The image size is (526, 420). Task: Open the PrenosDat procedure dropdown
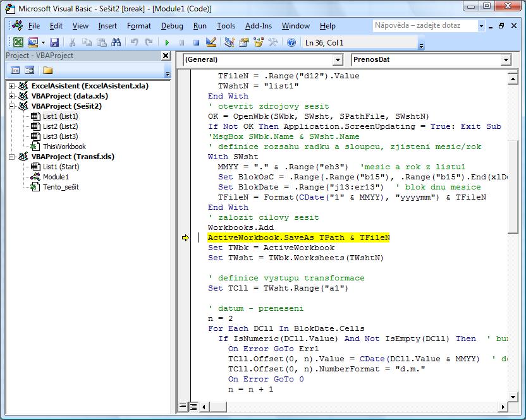pyautogui.click(x=506, y=59)
